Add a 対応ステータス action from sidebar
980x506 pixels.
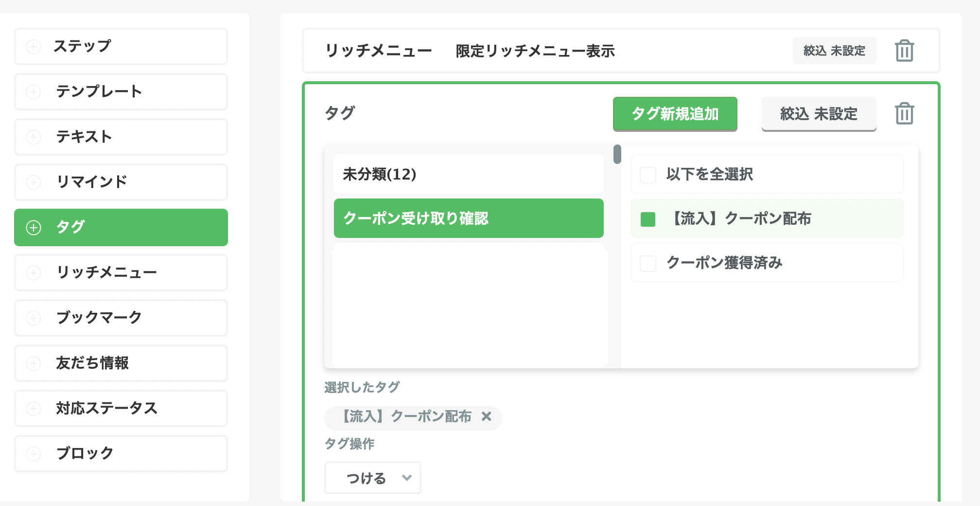pyautogui.click(x=121, y=409)
